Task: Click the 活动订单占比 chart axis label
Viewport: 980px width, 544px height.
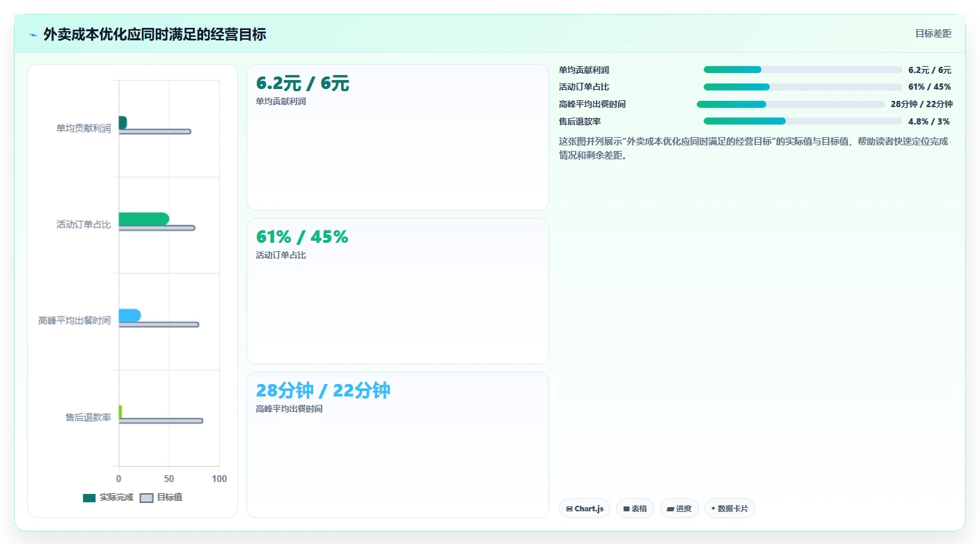Action: click(x=84, y=225)
